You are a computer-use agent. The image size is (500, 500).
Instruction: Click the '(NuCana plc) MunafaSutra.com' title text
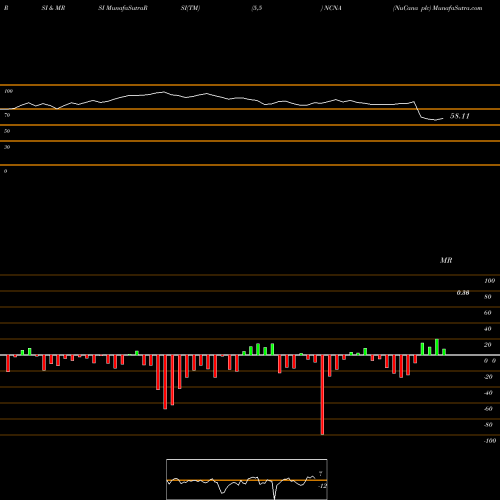437,8
